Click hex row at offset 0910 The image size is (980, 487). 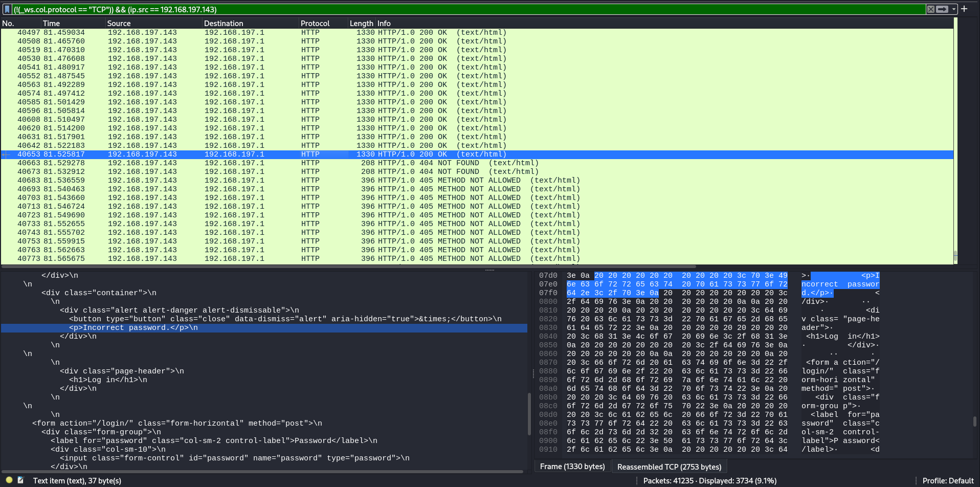[677, 449]
